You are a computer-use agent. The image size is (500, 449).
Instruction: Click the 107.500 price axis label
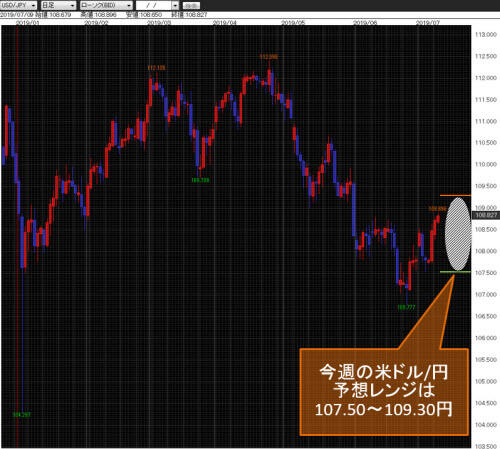[486, 273]
